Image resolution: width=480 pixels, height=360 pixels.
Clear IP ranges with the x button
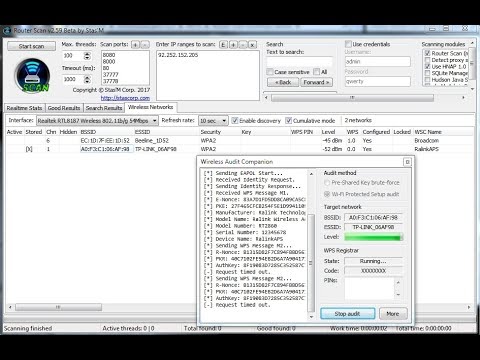[x=253, y=44]
